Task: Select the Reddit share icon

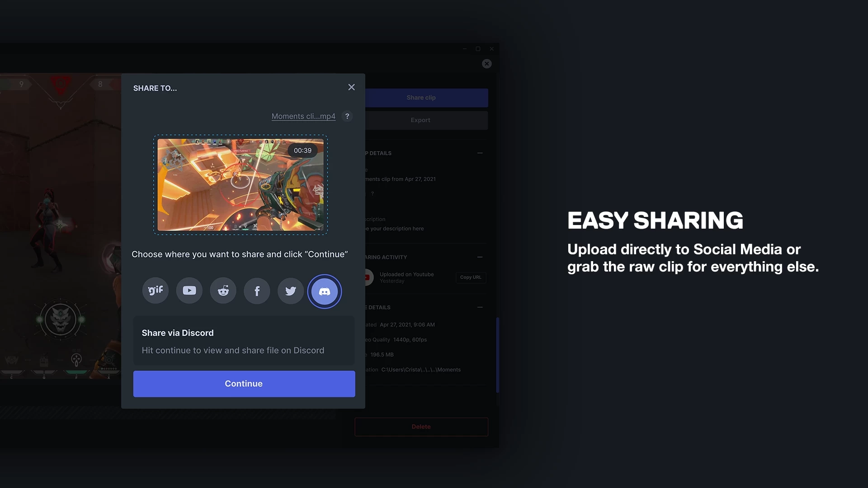Action: click(223, 290)
